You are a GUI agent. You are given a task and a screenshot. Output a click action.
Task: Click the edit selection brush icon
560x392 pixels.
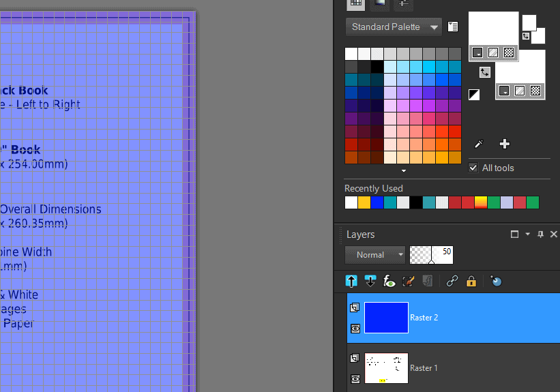coord(408,282)
